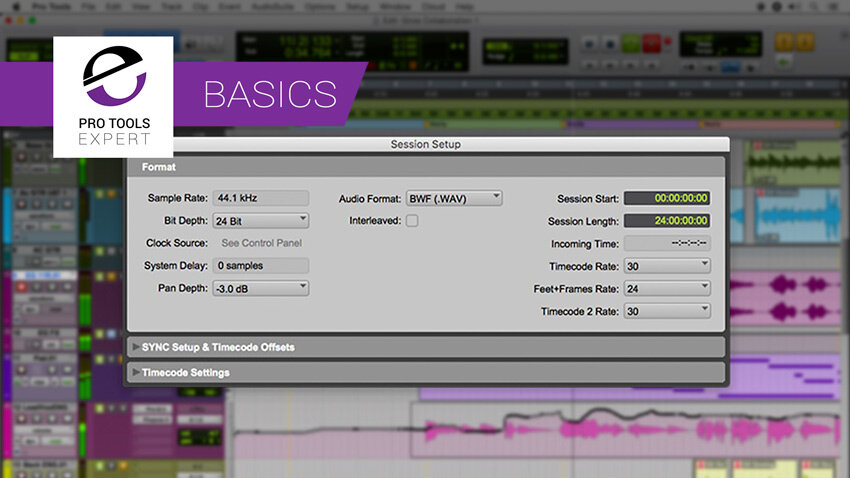Click the green Play button in transport
This screenshot has width=850, height=478.
point(630,43)
